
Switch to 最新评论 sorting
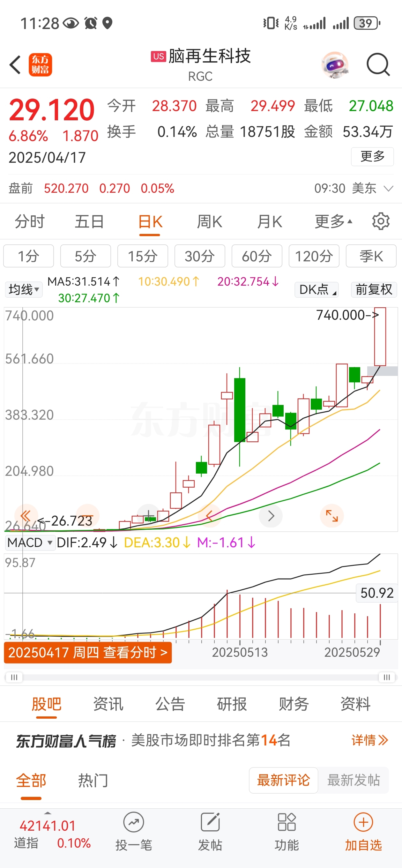coord(283,780)
